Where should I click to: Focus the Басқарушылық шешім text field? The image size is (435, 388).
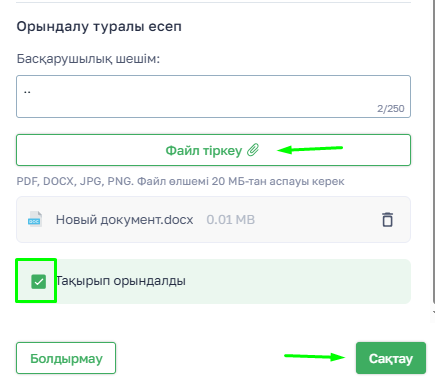[213, 96]
